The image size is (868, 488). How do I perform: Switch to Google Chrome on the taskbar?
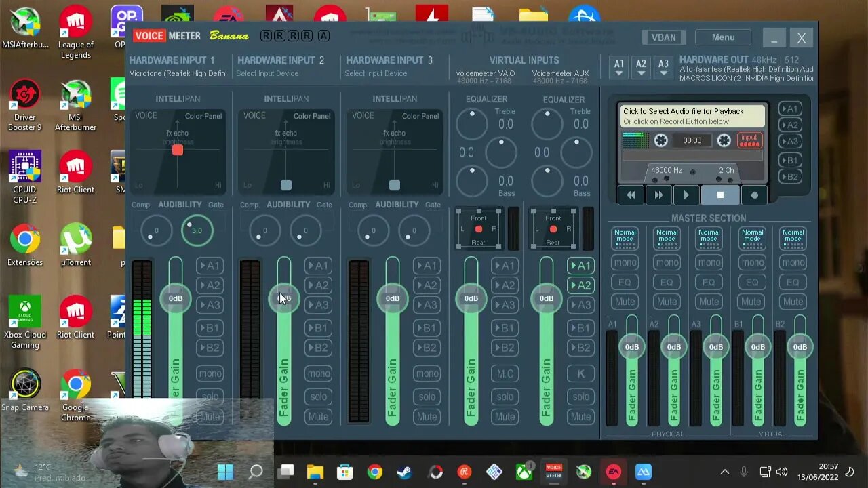375,472
